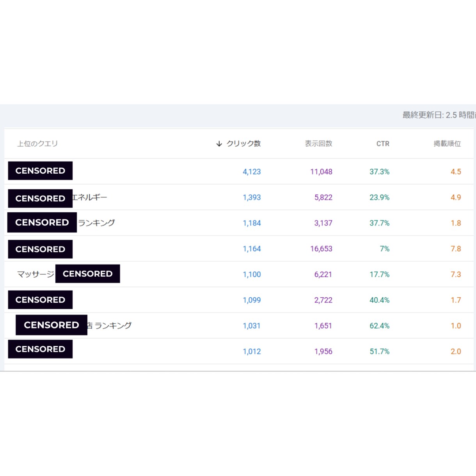The height and width of the screenshot is (476, 476).
Task: Click the clicks value 4,123
Action: [x=252, y=172]
